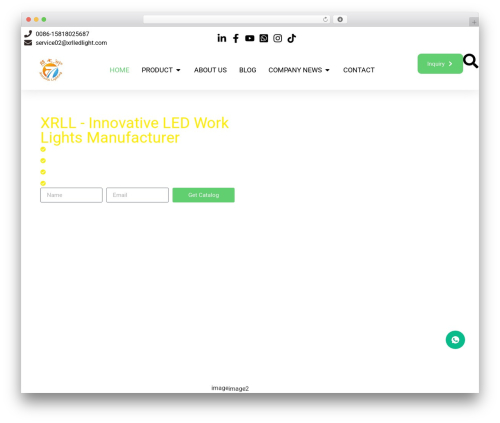Focus the Email input field
The width and height of the screenshot is (500, 423).
[137, 195]
